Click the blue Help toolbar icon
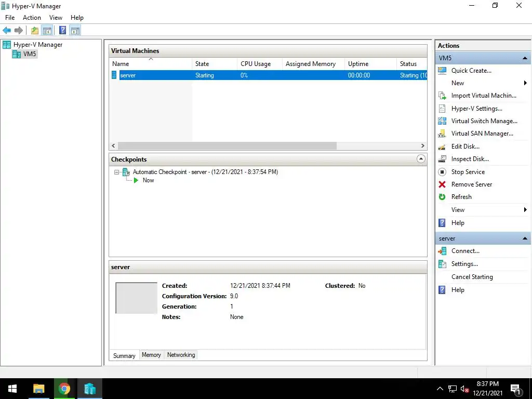 point(63,31)
